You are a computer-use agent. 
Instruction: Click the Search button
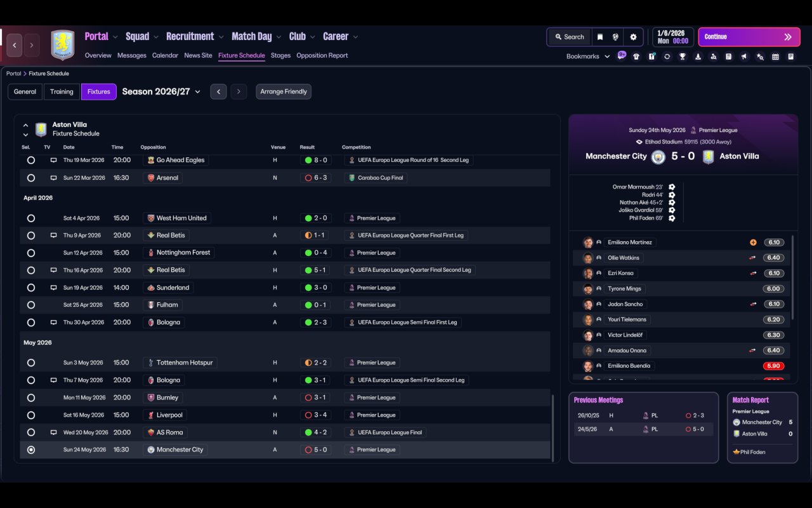pyautogui.click(x=569, y=37)
